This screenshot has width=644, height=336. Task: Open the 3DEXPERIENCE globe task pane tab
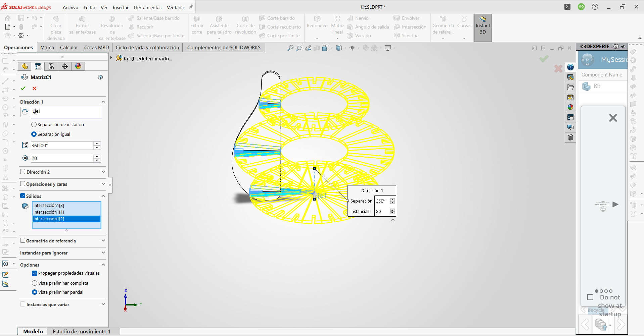(x=570, y=67)
